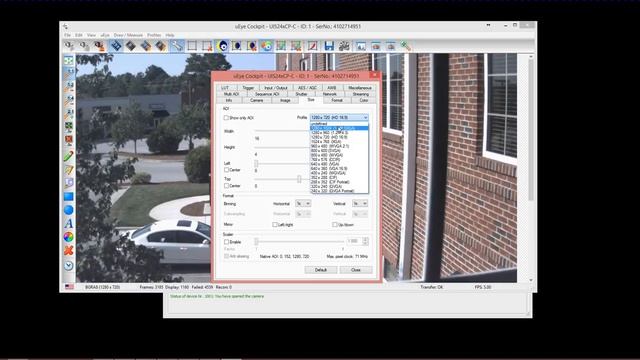640x360 pixels.
Task: Open the Binning Vertical dropdown
Action: pos(360,203)
